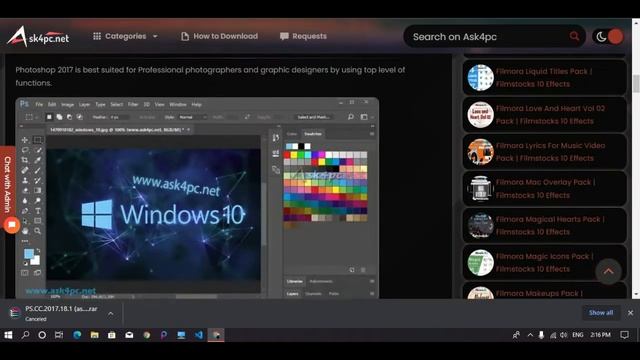Open Microsoft Store from the taskbar
This screenshot has width=640, height=360.
coord(111,335)
